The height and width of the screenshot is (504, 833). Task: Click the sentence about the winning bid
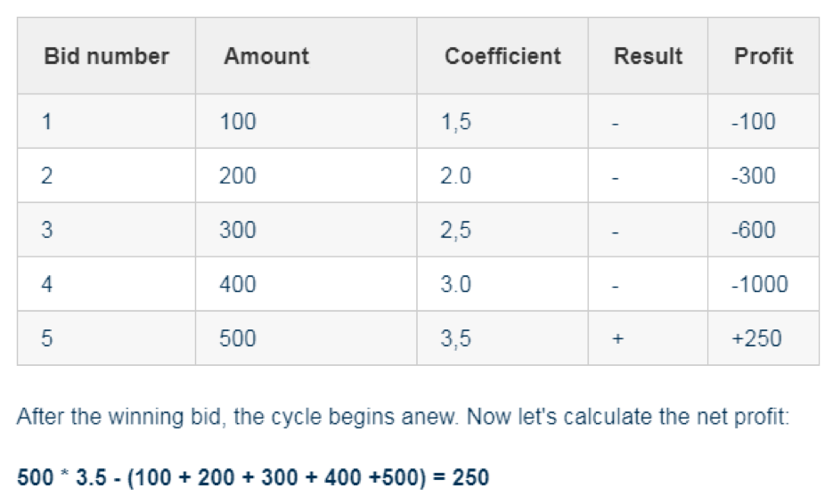404,417
